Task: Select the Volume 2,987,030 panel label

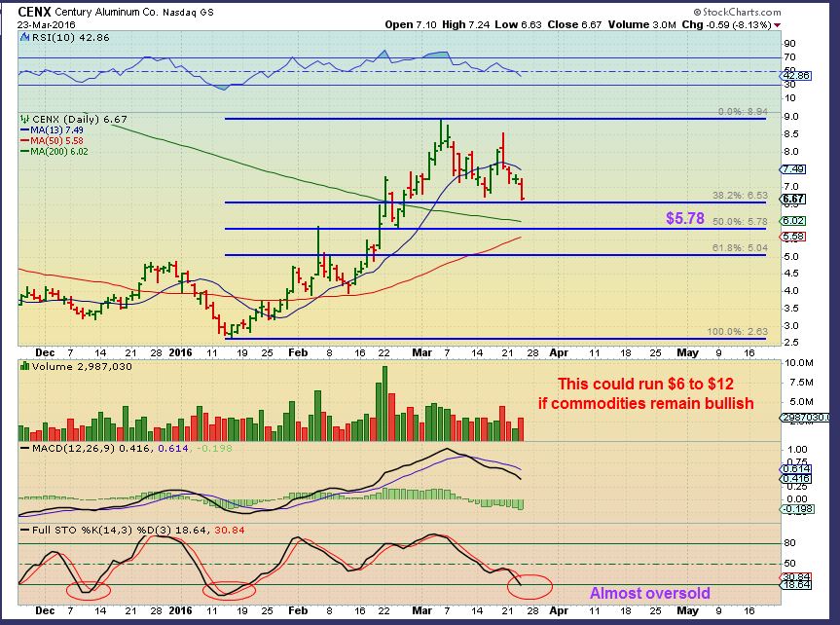Action: click(x=82, y=367)
